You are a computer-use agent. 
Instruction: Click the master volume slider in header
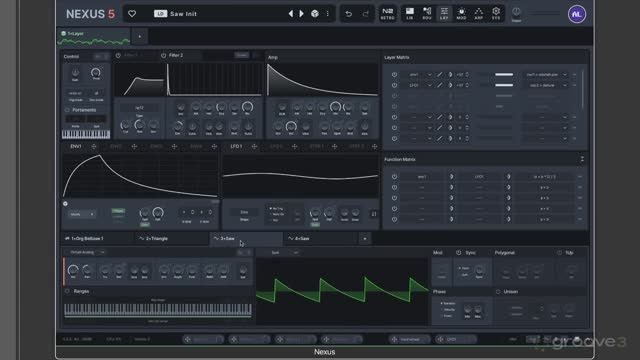click(546, 14)
